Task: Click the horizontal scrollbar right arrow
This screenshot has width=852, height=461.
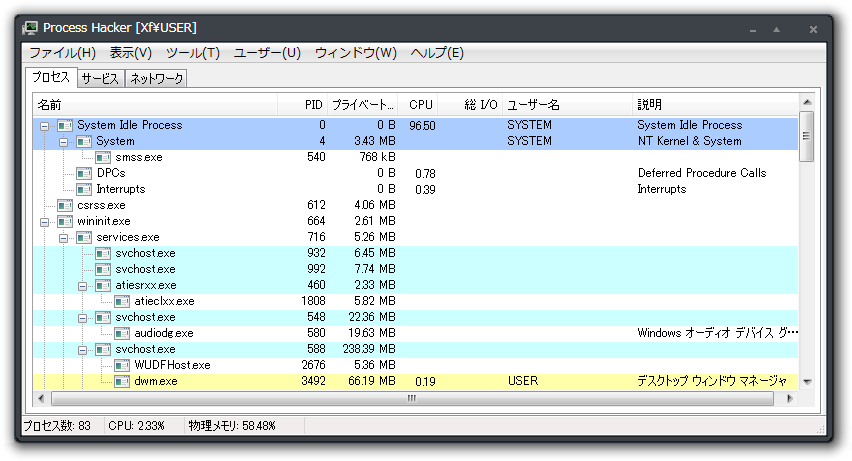Action: coord(790,398)
